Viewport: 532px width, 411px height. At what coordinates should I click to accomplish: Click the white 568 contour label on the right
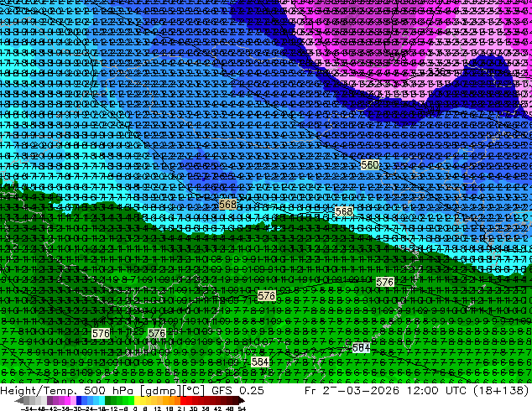344,211
